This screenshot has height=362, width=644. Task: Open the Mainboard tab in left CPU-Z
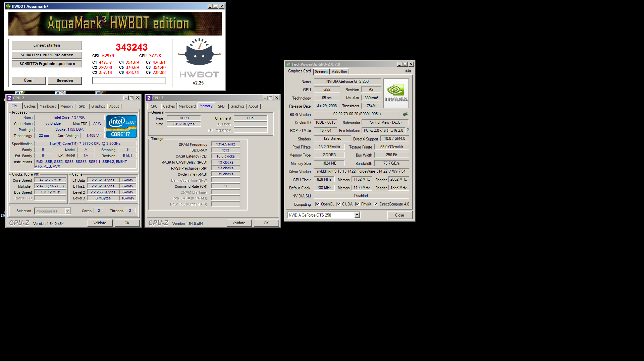[x=48, y=106]
